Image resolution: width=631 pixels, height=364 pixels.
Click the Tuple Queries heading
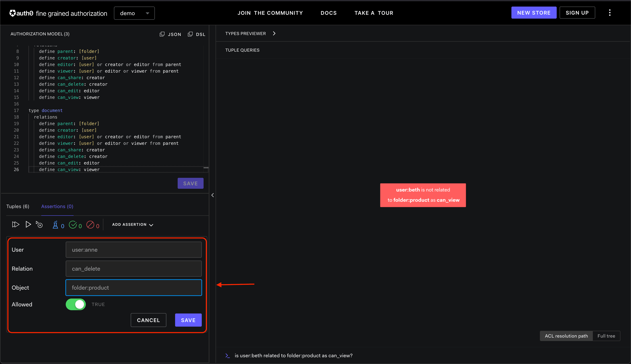click(x=242, y=50)
